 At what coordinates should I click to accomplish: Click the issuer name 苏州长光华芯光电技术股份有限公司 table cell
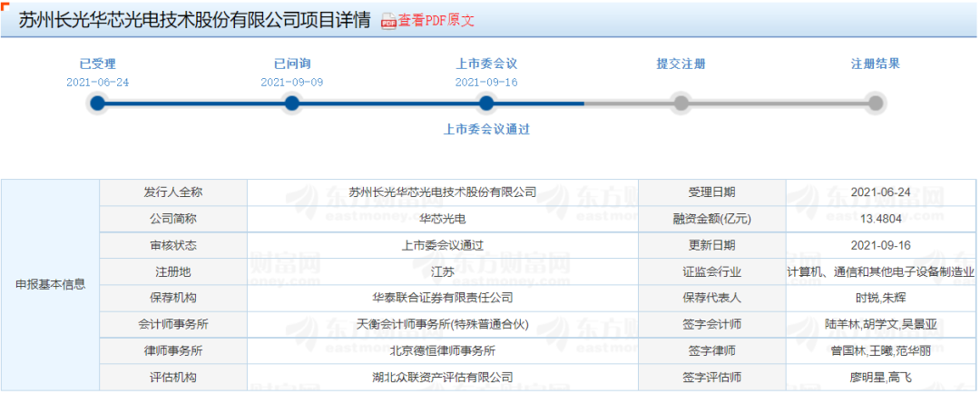click(x=443, y=192)
